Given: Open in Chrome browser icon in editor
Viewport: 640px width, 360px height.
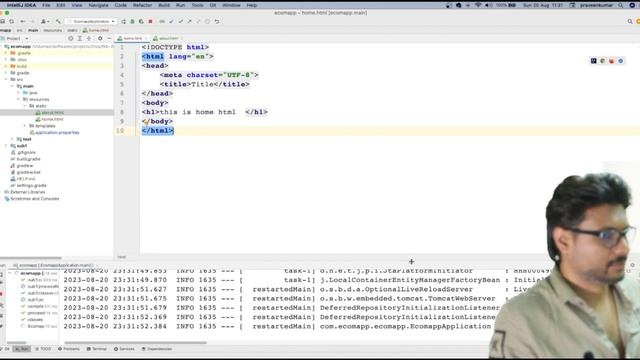Looking at the screenshot, I should click(602, 61).
